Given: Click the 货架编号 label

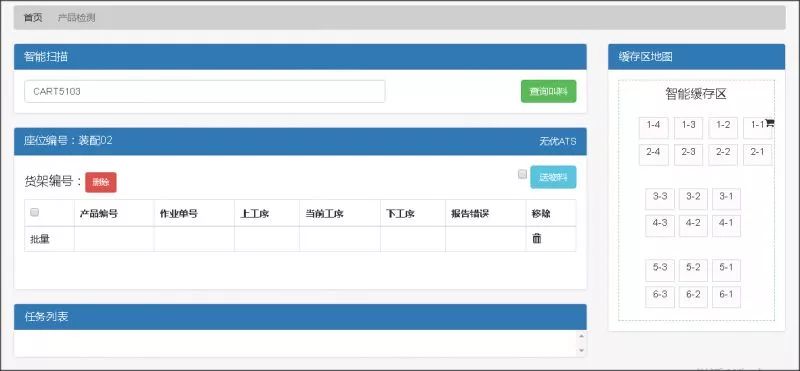Looking at the screenshot, I should pyautogui.click(x=53, y=181).
